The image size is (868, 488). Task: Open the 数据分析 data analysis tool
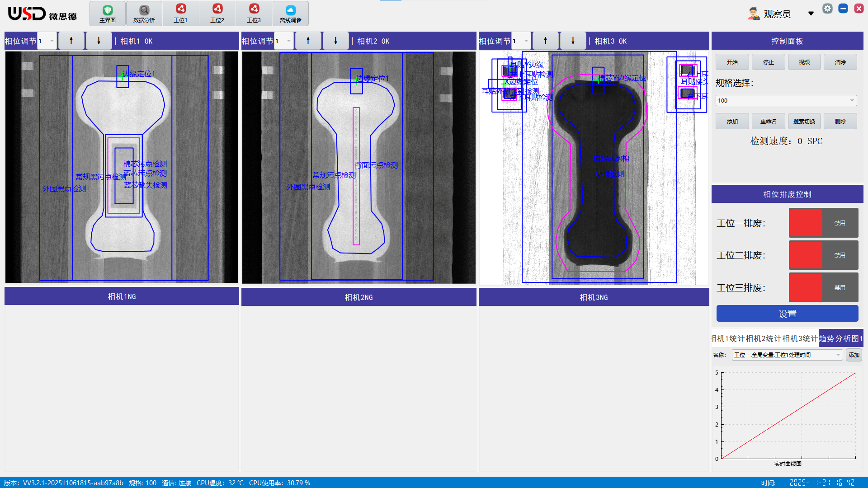point(144,14)
